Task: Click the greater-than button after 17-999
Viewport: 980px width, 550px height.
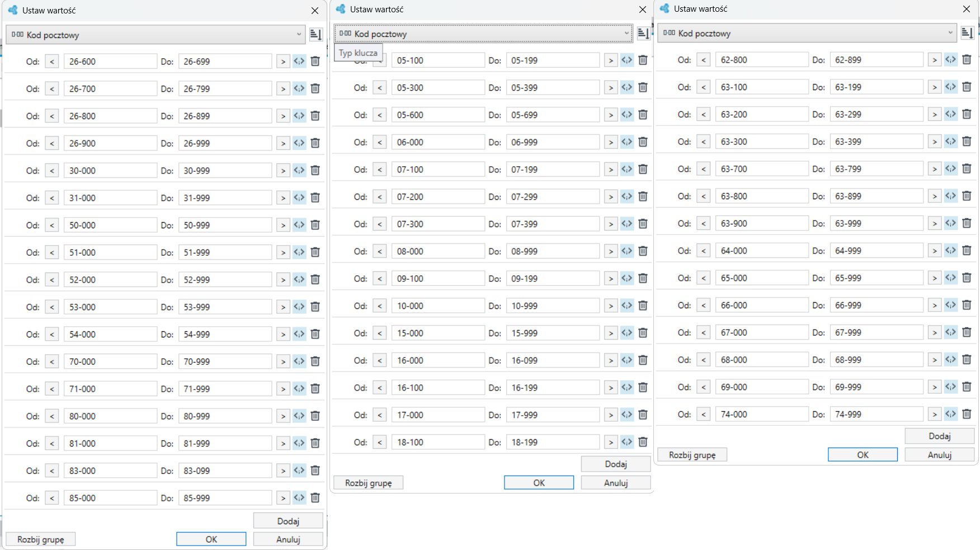Action: point(611,415)
